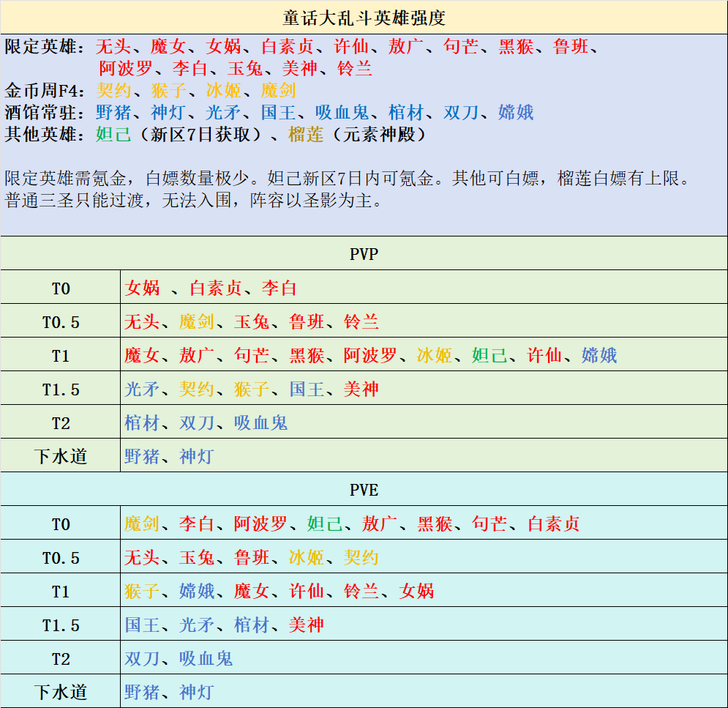Select 冰姬 in the PVE T0.5 row
Viewport: 728px width, 708px height.
pyautogui.click(x=307, y=557)
